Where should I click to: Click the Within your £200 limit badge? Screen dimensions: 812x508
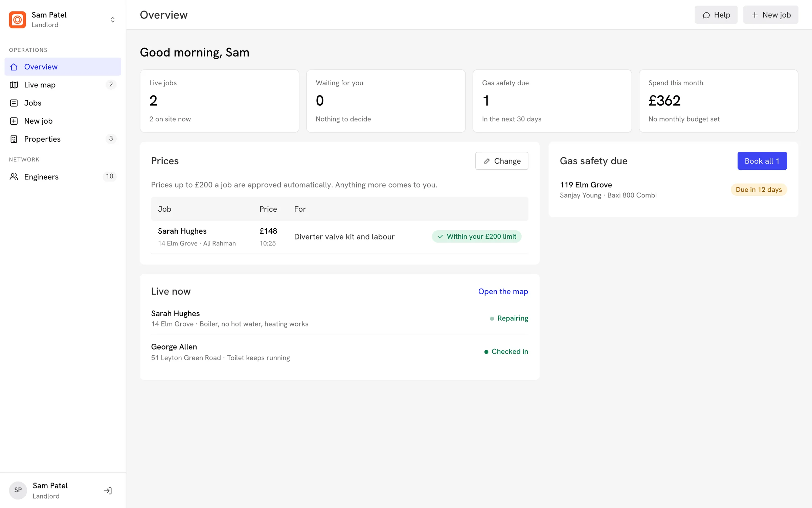tap(477, 236)
